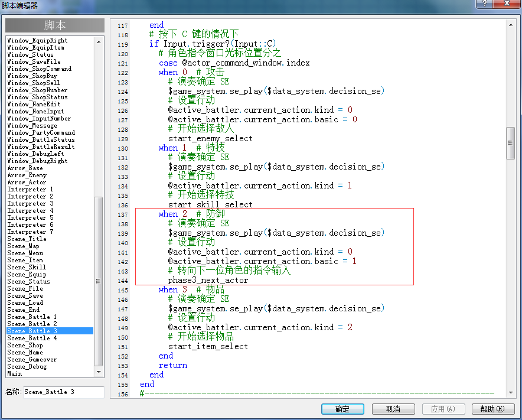Click code line start_skill_select
Viewport: 522px width, 420px height.
tap(210, 204)
